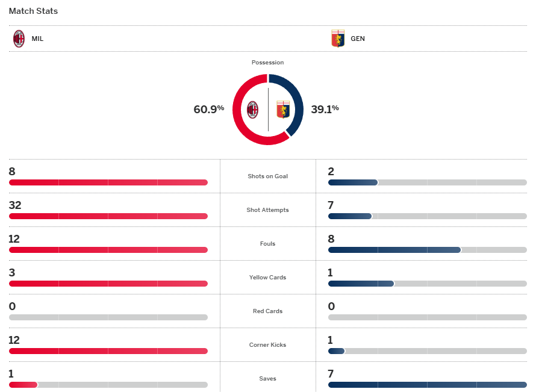Click Milan's 60.9% possession value
The width and height of the screenshot is (536, 392).
pos(208,109)
